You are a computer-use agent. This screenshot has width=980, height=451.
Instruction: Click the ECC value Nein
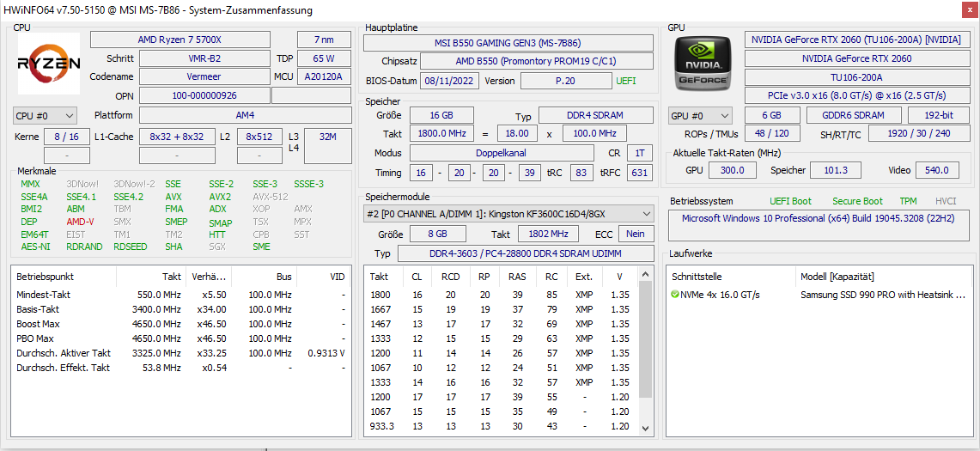click(636, 234)
